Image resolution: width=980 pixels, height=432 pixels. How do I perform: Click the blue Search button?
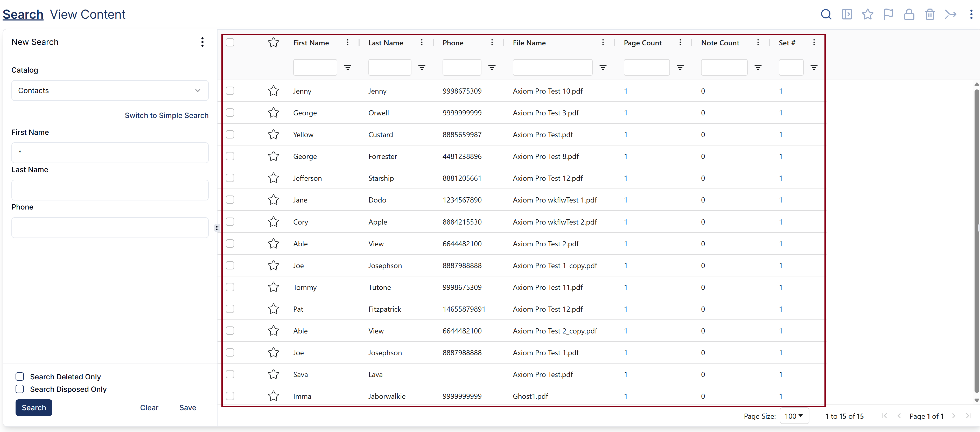click(34, 408)
